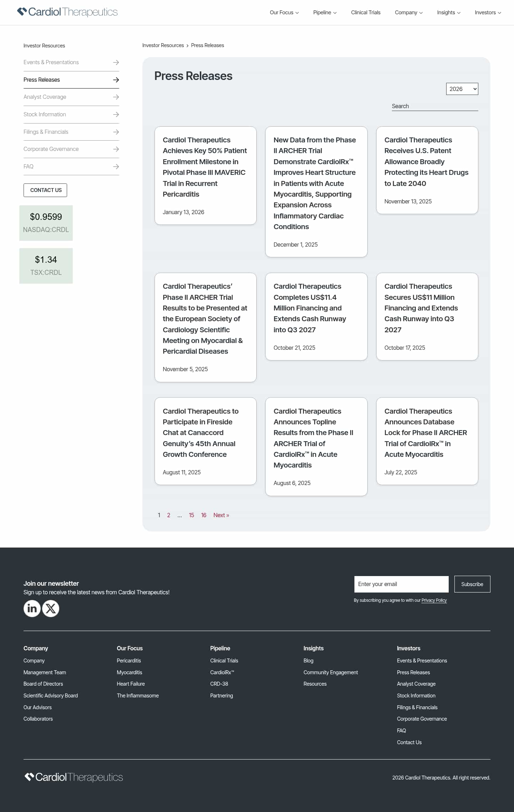514x812 pixels.
Task: Open the LinkedIn social icon
Action: coord(32,608)
